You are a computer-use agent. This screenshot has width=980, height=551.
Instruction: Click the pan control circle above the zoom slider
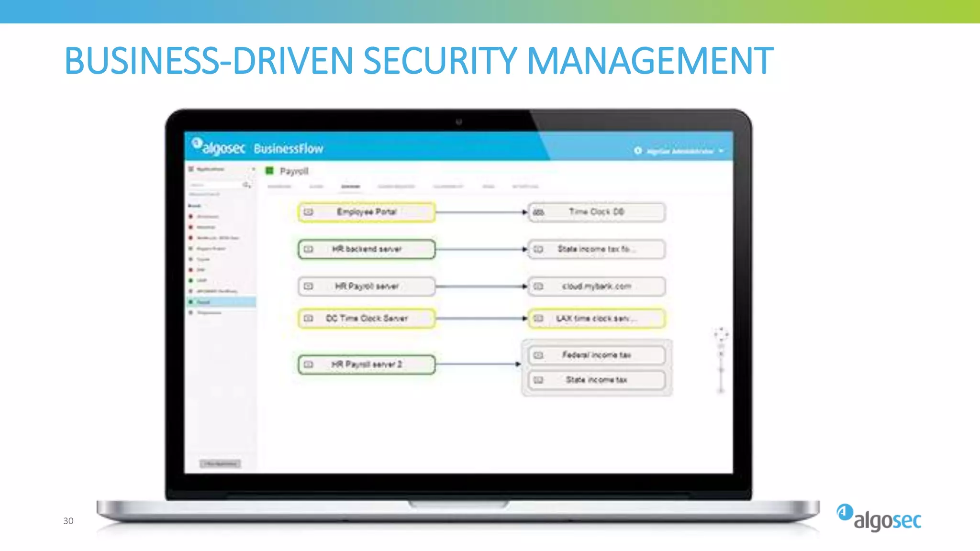[721, 334]
